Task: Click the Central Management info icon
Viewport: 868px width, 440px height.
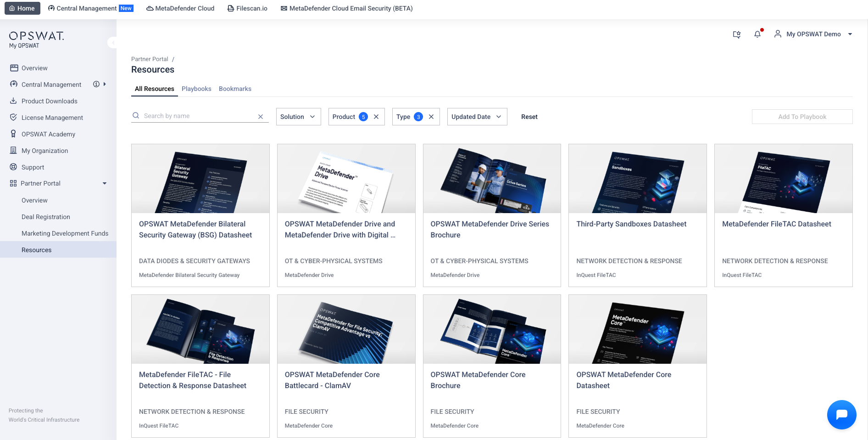Action: [x=96, y=84]
